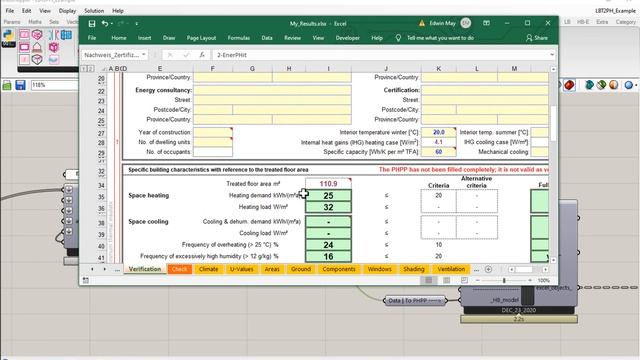Viewport: 640px width, 360px height.
Task: Click the Share button in Excel
Action: pos(537,38)
